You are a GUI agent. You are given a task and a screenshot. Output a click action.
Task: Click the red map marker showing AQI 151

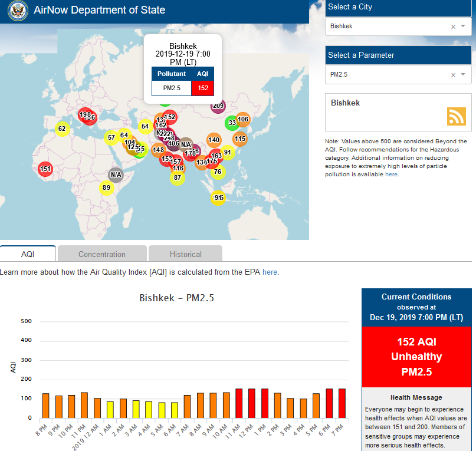coord(45,169)
